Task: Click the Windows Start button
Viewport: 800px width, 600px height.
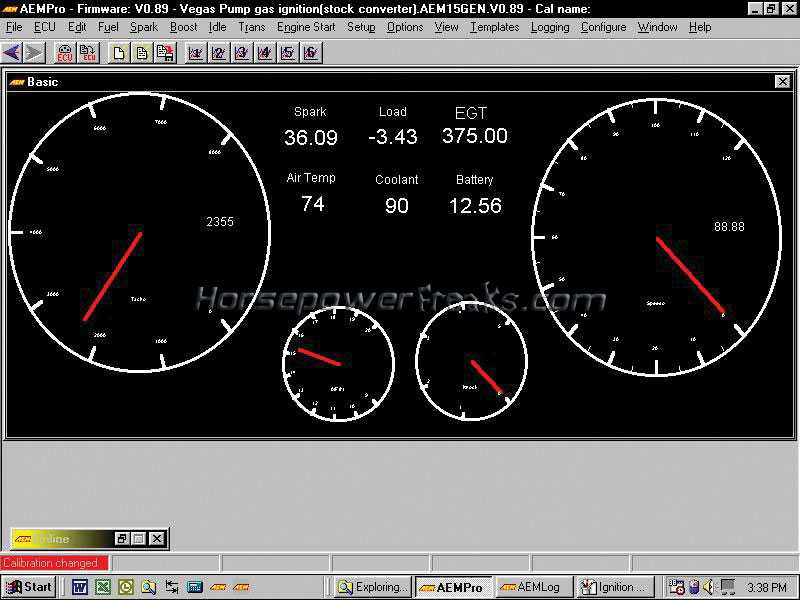Action: [x=29, y=587]
